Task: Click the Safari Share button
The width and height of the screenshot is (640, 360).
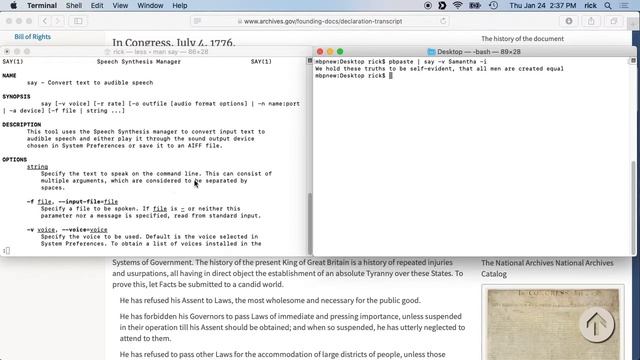Action: (x=591, y=21)
